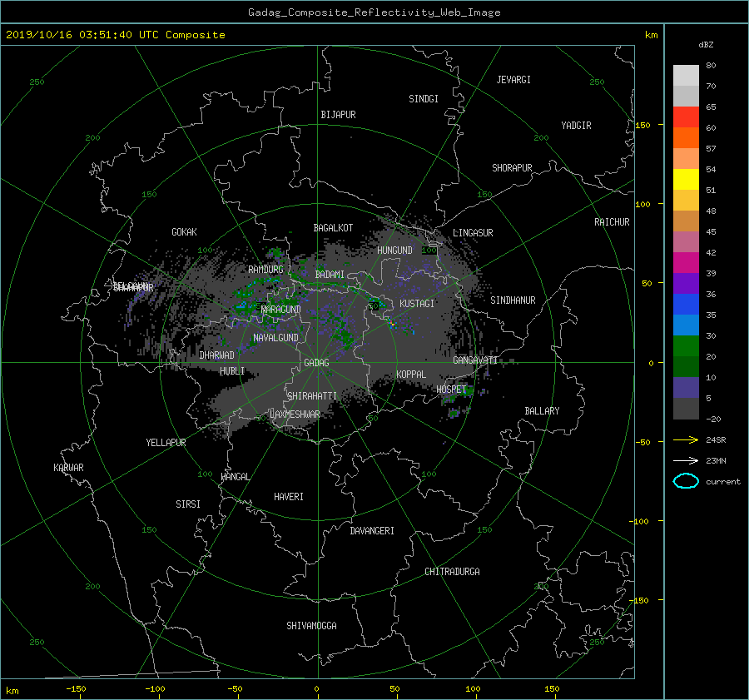The height and width of the screenshot is (700, 749).
Task: Click the 'GADAG' radar center label
Action: pyautogui.click(x=316, y=363)
